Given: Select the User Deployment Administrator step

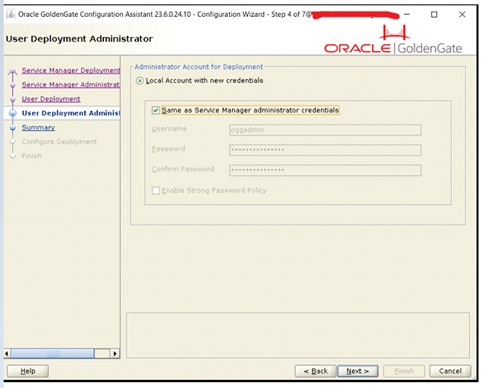Looking at the screenshot, I should [x=71, y=113].
